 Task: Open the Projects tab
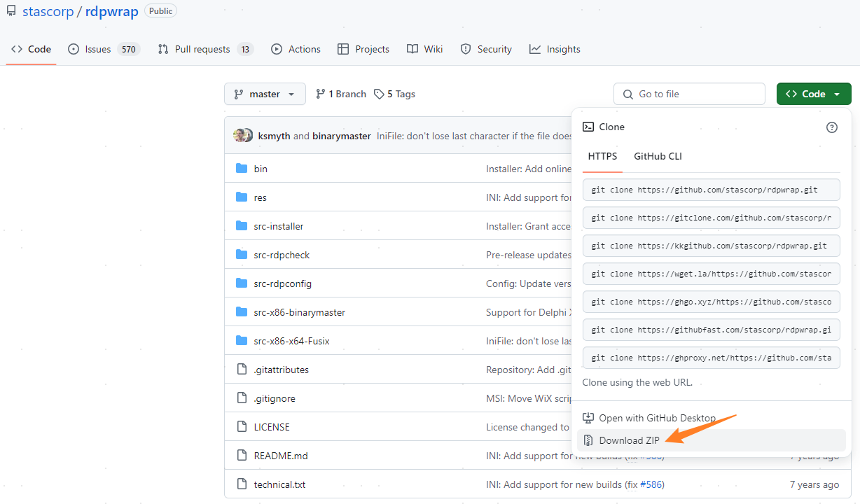pos(363,49)
